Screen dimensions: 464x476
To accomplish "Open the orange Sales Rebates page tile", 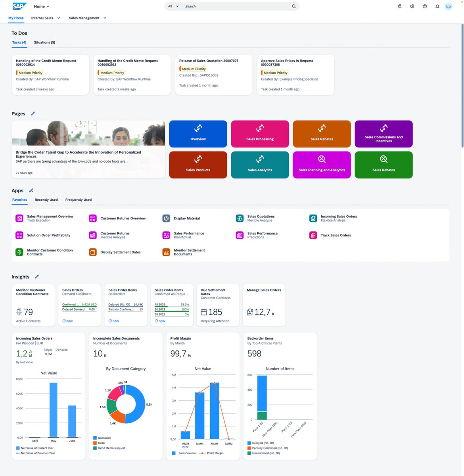I will [322, 134].
